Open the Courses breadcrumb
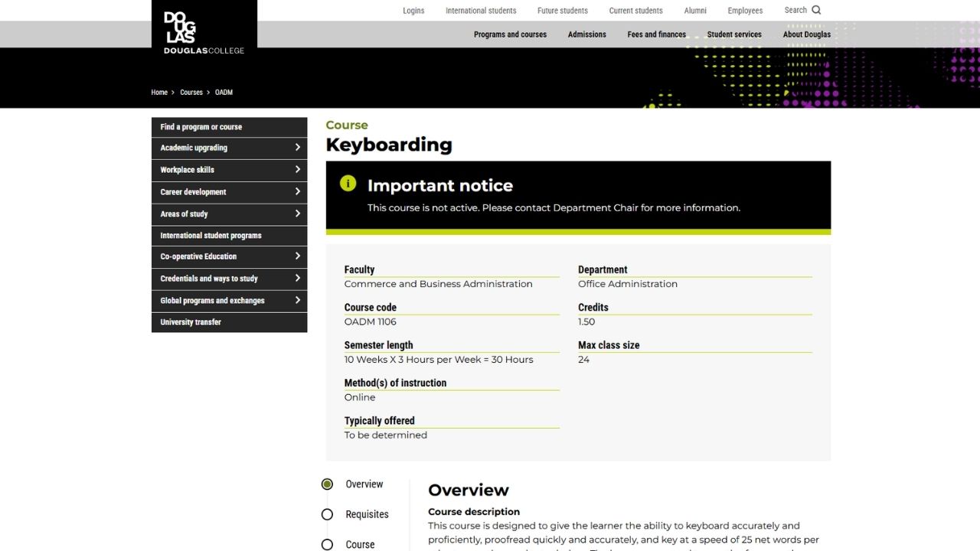Screen dimensions: 980x551 [191, 93]
